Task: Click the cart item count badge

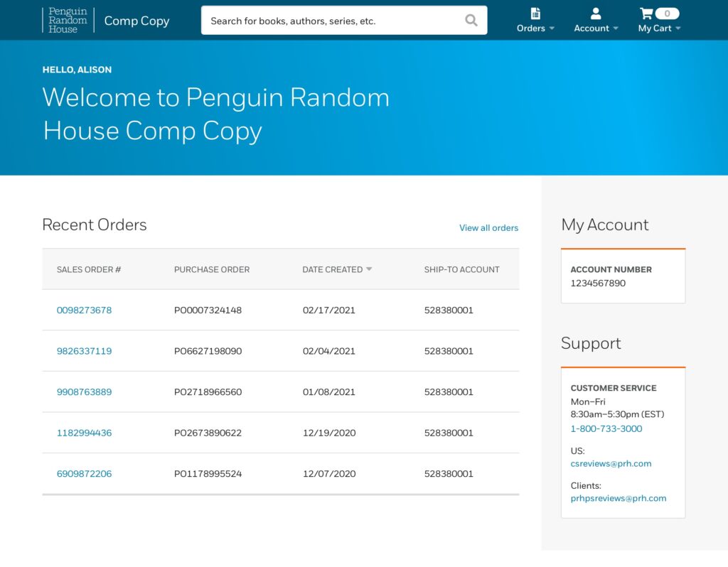Action: point(667,13)
